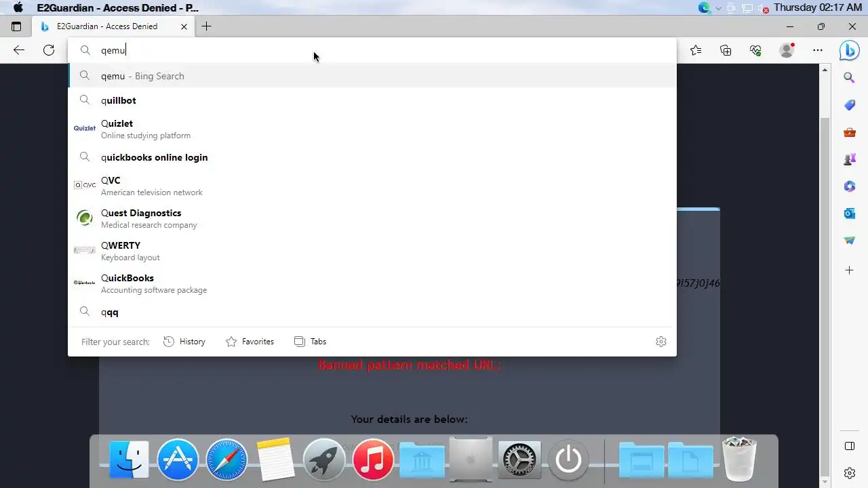Select the QWERTY suggestion

pos(372,251)
